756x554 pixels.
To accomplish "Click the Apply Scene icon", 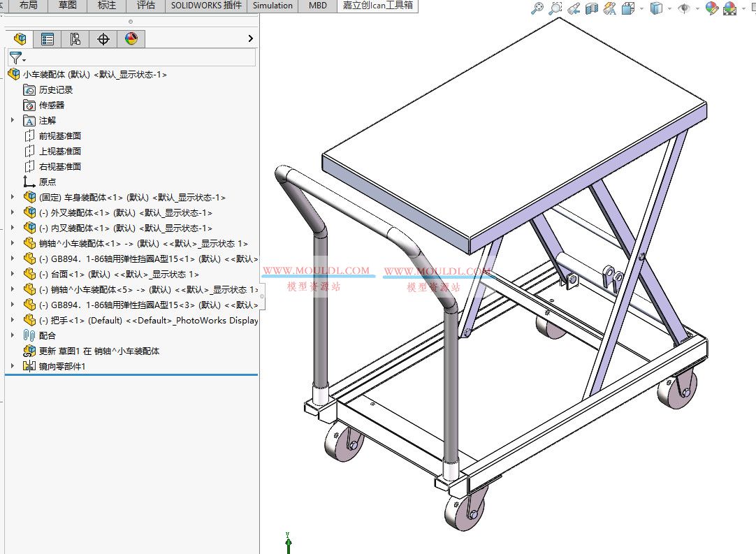I will click(x=729, y=8).
